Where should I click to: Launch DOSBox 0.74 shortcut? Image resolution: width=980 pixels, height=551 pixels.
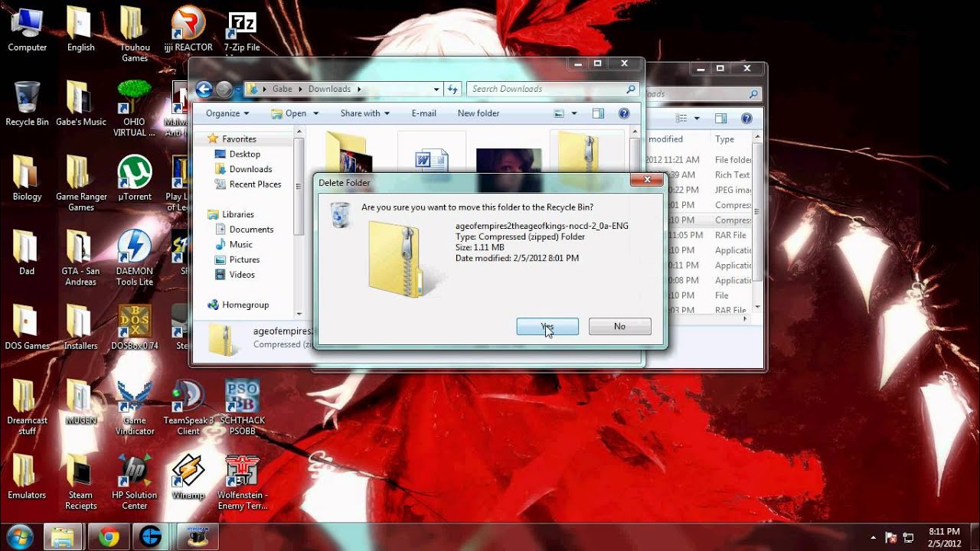coord(135,328)
